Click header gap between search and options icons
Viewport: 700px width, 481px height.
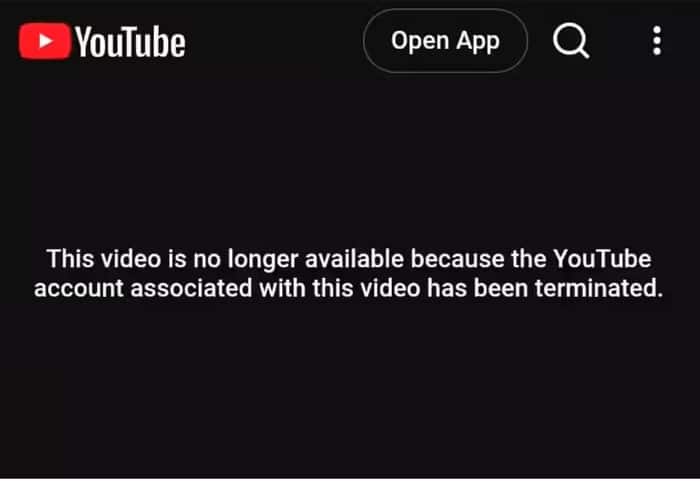point(620,41)
